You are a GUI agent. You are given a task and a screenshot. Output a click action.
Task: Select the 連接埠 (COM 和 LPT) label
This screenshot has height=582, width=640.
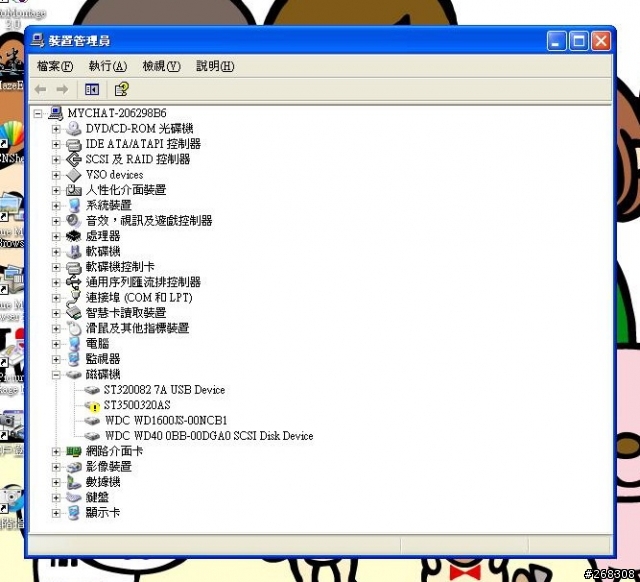(139, 298)
